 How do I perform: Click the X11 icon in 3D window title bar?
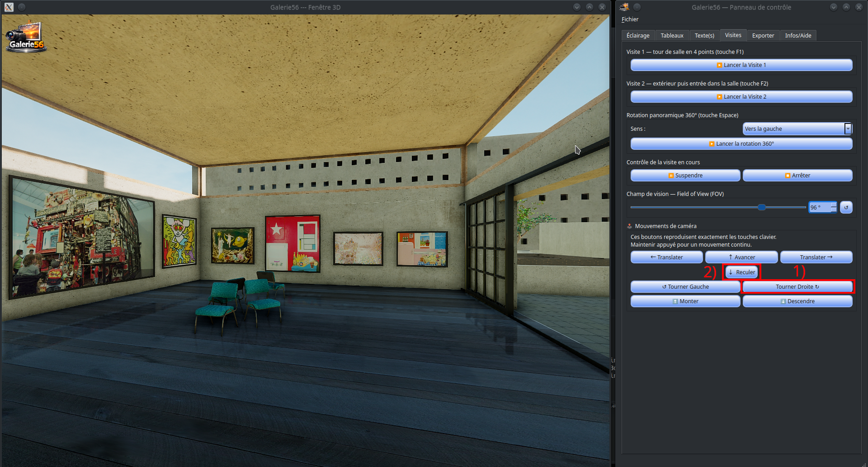(9, 7)
